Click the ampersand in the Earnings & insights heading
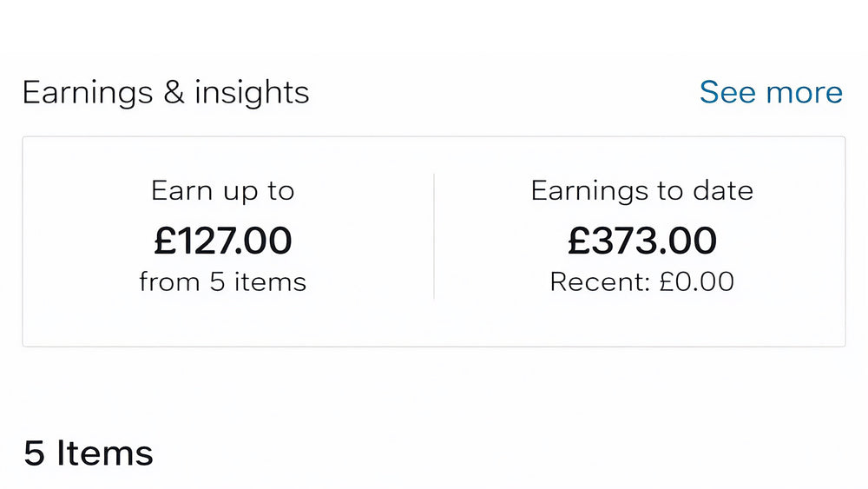This screenshot has height=489, width=868. point(174,93)
